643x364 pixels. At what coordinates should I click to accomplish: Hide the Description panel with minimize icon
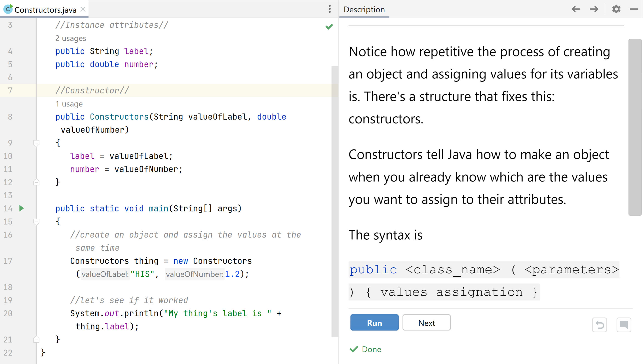[x=634, y=9]
